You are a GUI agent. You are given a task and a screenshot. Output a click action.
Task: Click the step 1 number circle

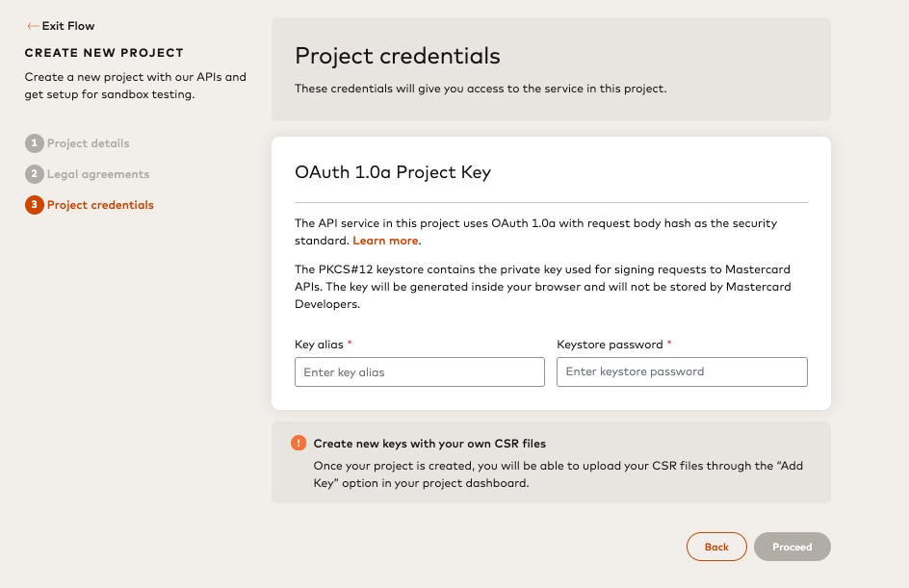click(35, 143)
